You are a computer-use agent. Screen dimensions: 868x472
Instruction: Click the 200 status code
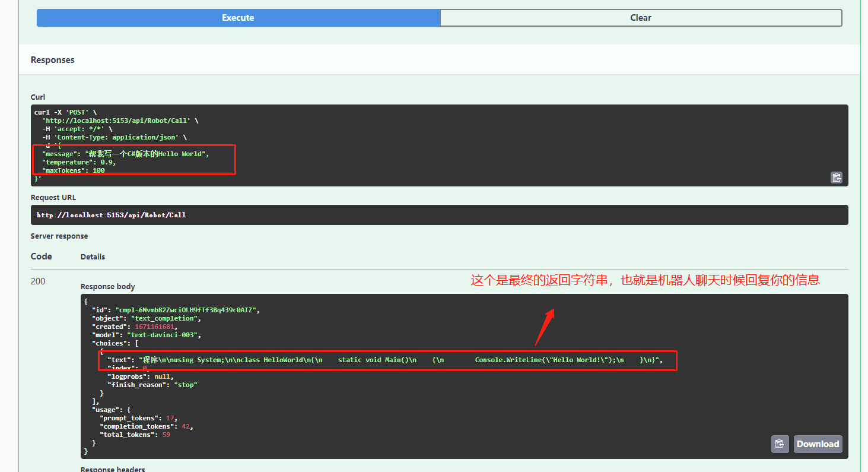(x=37, y=281)
